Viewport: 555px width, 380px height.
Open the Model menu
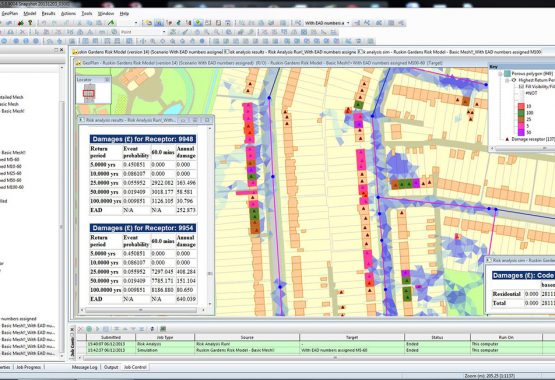tap(30, 13)
